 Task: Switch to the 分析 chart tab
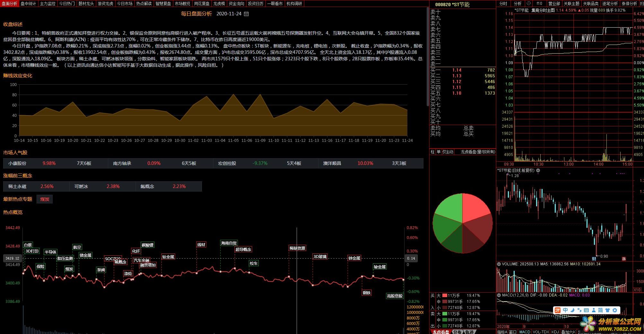(518, 4)
